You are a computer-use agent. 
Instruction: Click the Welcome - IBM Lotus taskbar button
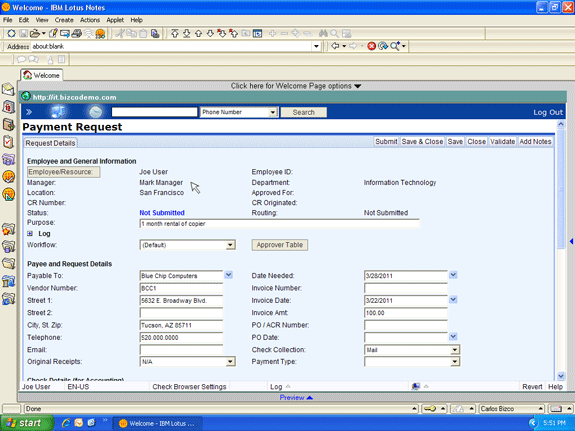pos(157,423)
